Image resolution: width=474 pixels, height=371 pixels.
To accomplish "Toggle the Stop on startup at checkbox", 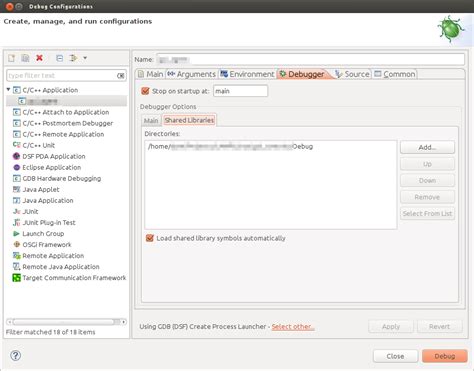I will coord(145,91).
